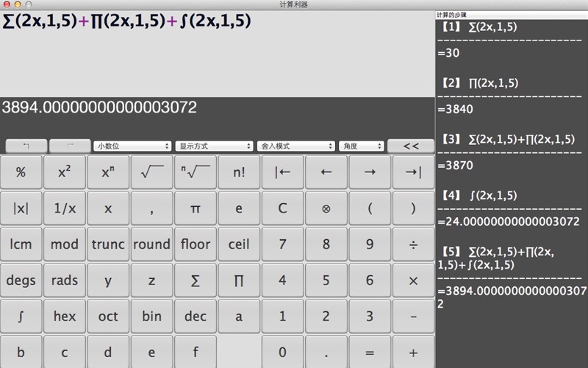Click the pi π key
This screenshot has width=588, height=368.
coord(196,208)
